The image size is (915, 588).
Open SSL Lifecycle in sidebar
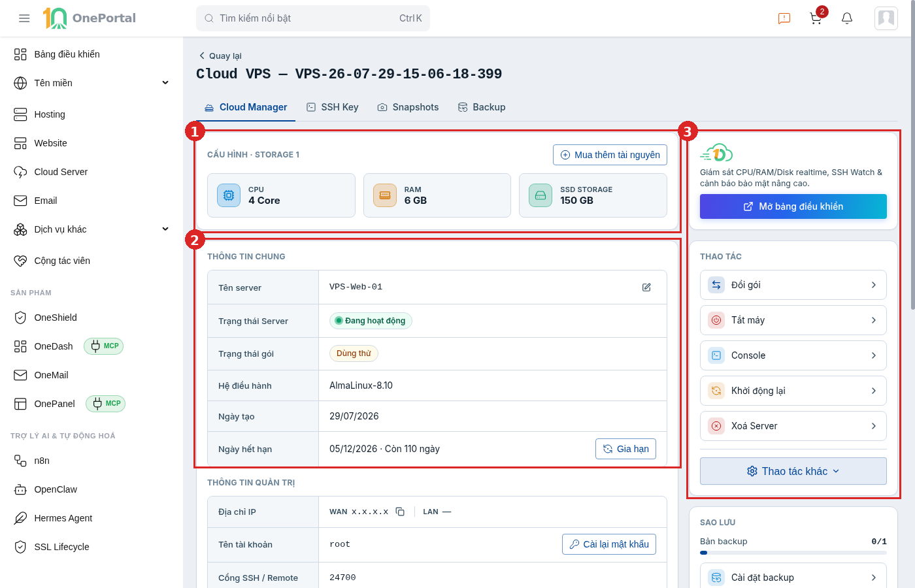(x=91, y=547)
